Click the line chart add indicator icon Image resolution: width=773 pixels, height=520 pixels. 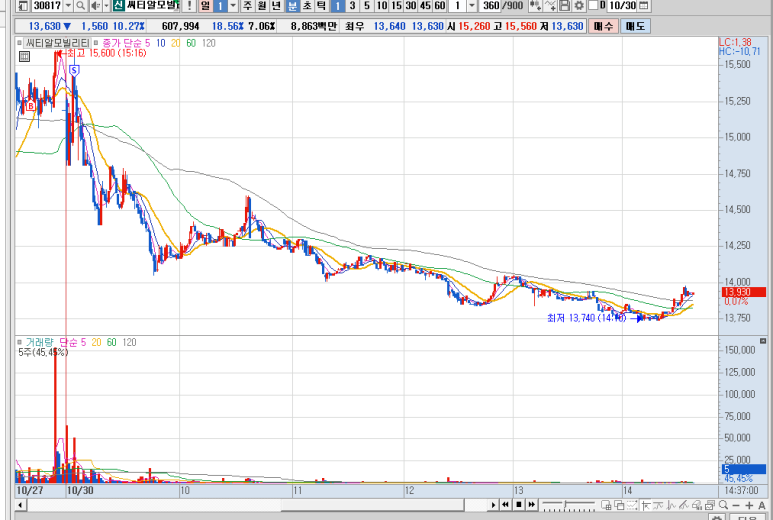pos(550,5)
